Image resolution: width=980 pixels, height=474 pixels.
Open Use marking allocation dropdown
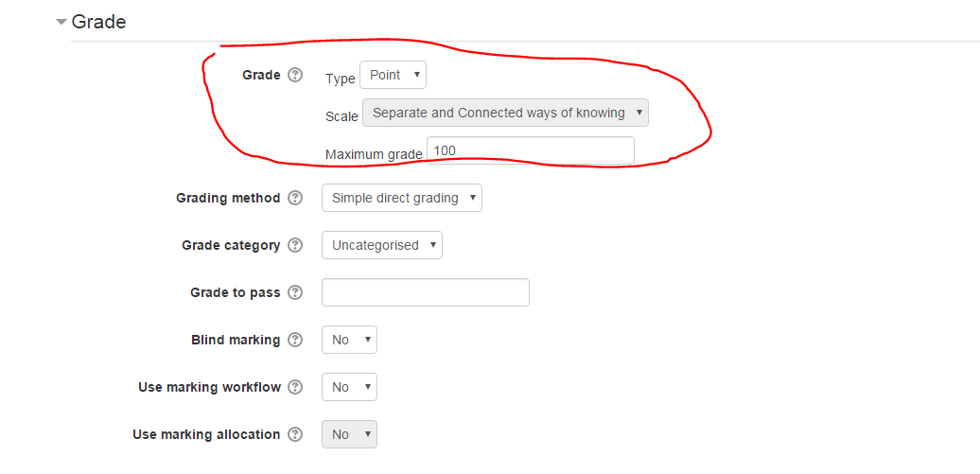click(349, 434)
